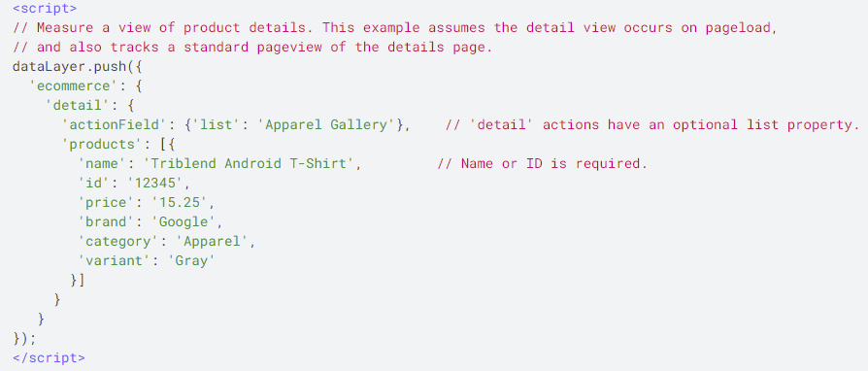Click the optional list property comment
868x371 pixels.
point(652,124)
